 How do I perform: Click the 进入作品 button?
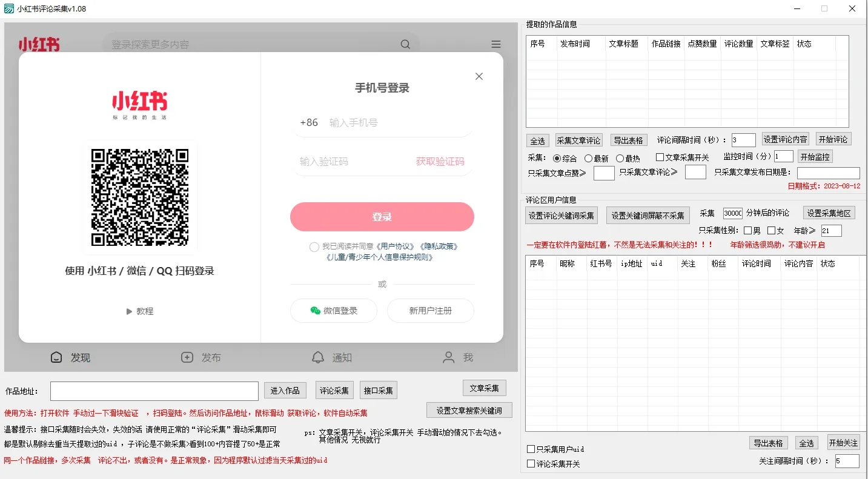pos(285,391)
